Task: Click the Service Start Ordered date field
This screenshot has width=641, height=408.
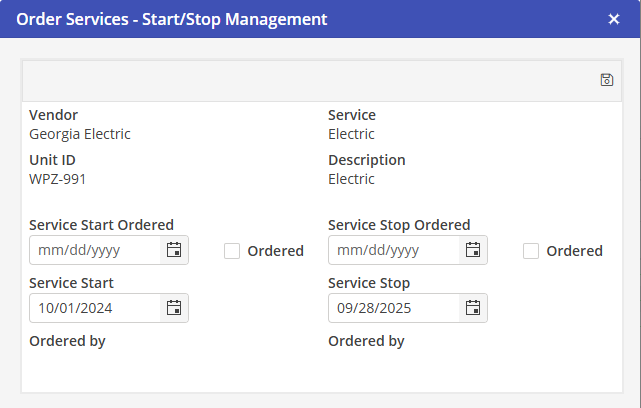Action: coord(95,250)
